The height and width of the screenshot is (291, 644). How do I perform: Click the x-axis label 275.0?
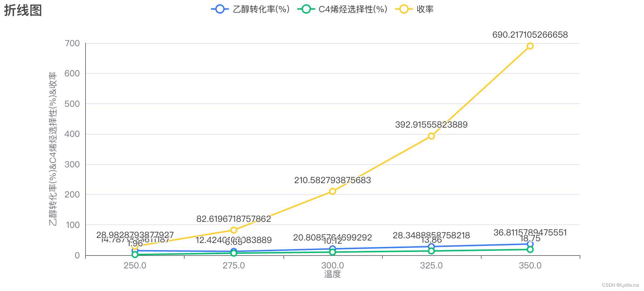coord(234,266)
